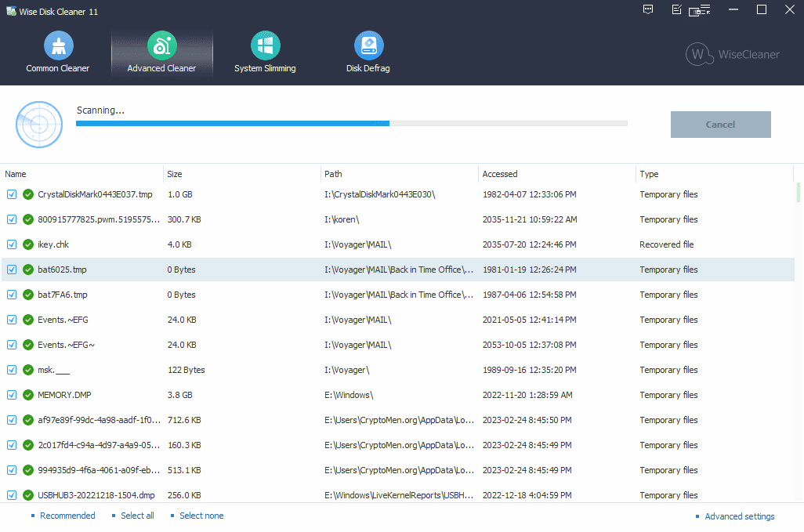Click green status icon for MEMORY.DMP
This screenshot has height=532, width=804.
coord(28,395)
